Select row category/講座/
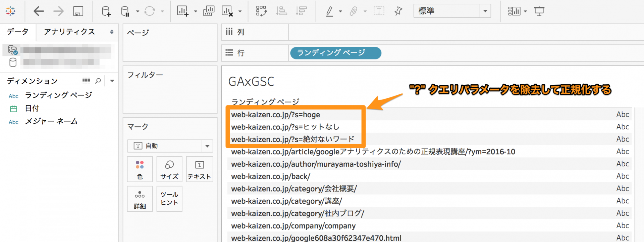 286,201
